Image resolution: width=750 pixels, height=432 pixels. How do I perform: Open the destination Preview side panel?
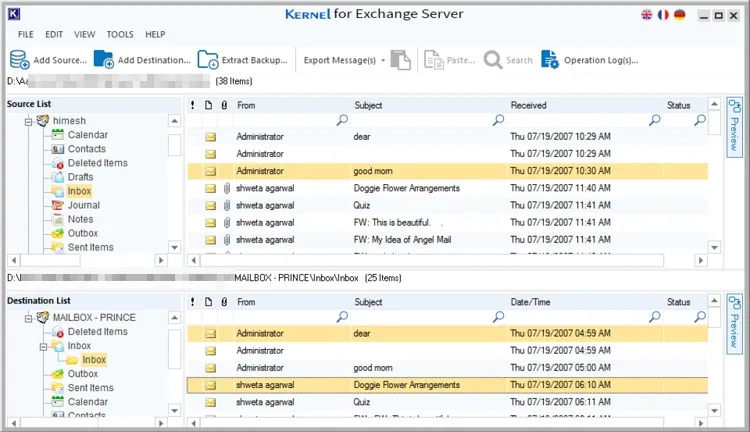[x=734, y=323]
